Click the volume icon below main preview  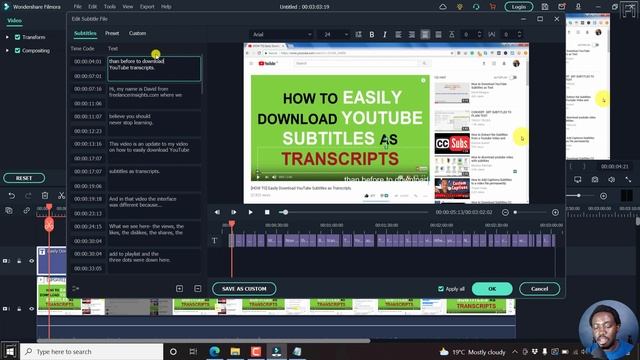[x=611, y=180]
